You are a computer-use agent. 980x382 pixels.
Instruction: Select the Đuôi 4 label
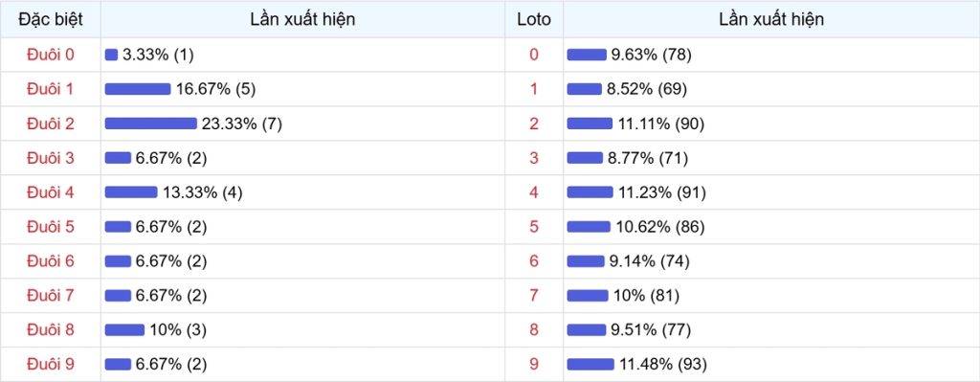pos(50,192)
